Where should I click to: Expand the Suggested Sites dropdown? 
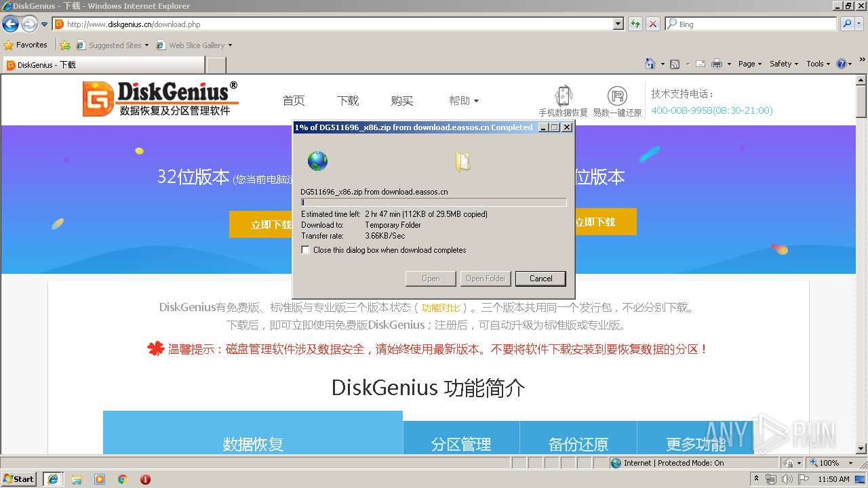[x=146, y=45]
